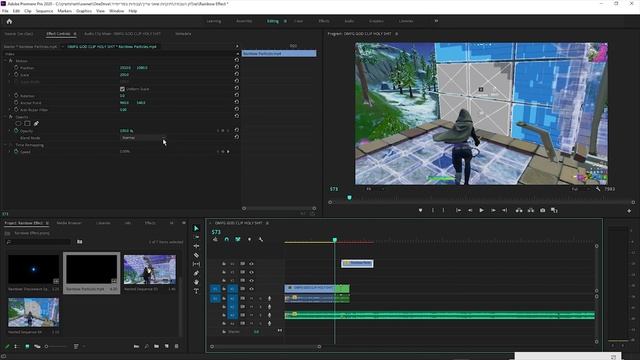This screenshot has width=640, height=360.
Task: Open timeline display settings wrench
Action: point(261,239)
